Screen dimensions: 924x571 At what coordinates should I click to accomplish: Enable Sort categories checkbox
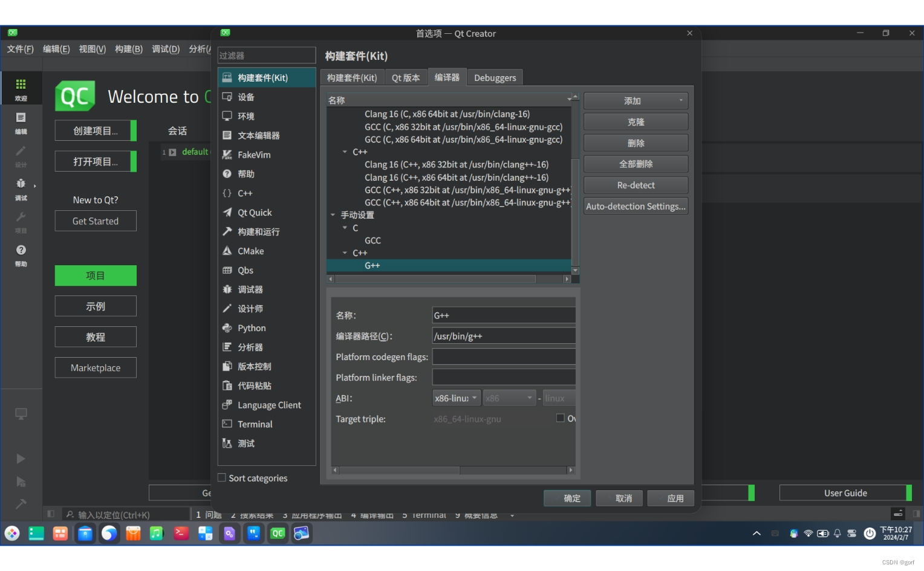tap(222, 478)
